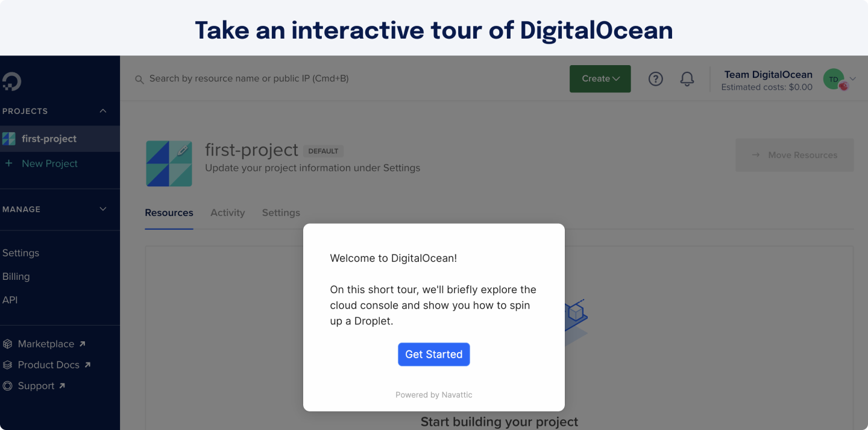Click the TD team avatar
The height and width of the screenshot is (430, 868).
(835, 80)
